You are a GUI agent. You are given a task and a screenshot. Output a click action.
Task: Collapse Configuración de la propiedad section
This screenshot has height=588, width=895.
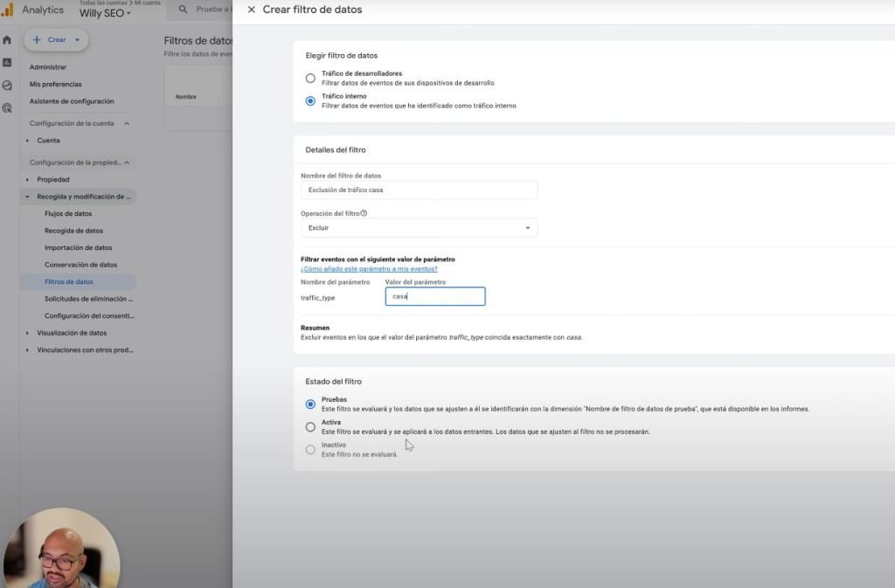pyautogui.click(x=127, y=163)
